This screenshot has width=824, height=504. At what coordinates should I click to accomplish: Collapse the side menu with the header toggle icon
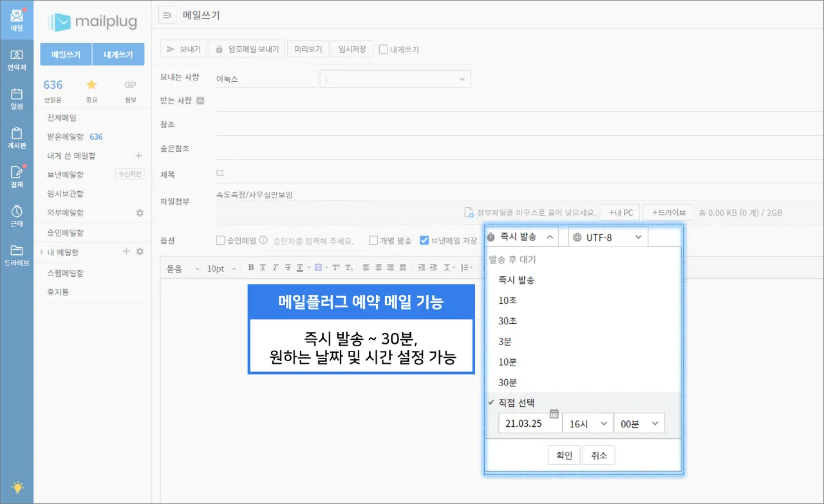tap(167, 15)
